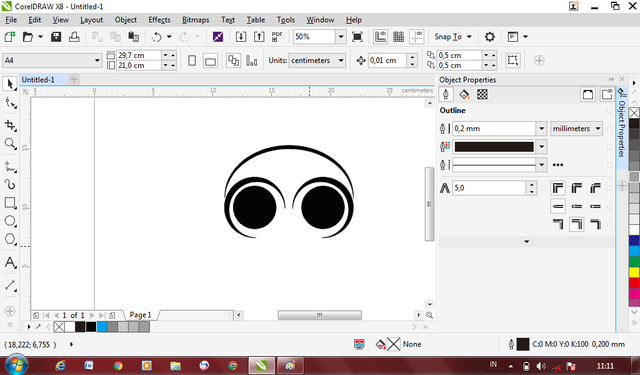Screen dimensions: 640x375
Task: Add new document tab plus button
Action: (74, 80)
